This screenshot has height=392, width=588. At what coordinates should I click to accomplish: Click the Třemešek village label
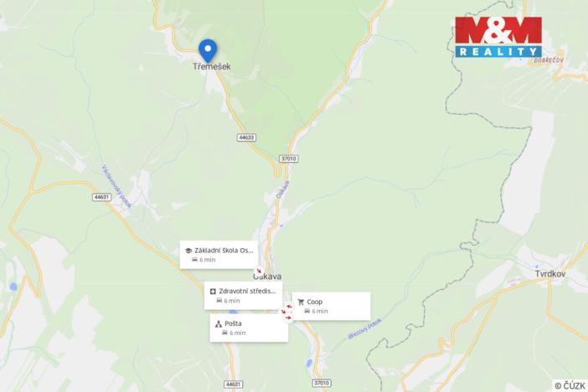click(212, 67)
